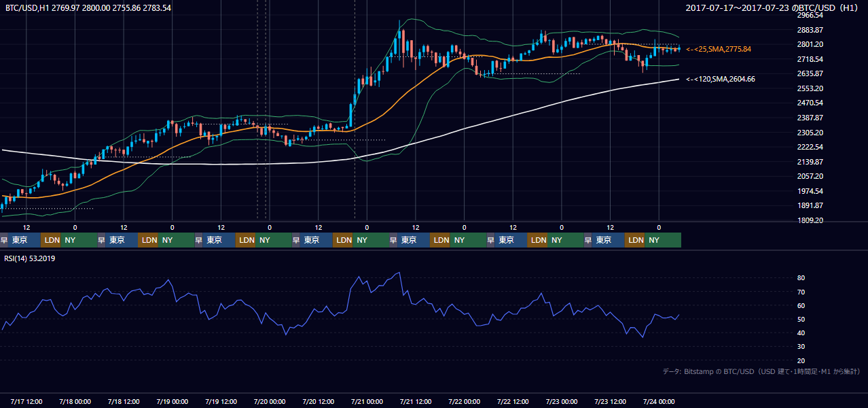This screenshot has height=408, width=868.
Task: Click RSI axis level 40
Action: click(x=801, y=333)
